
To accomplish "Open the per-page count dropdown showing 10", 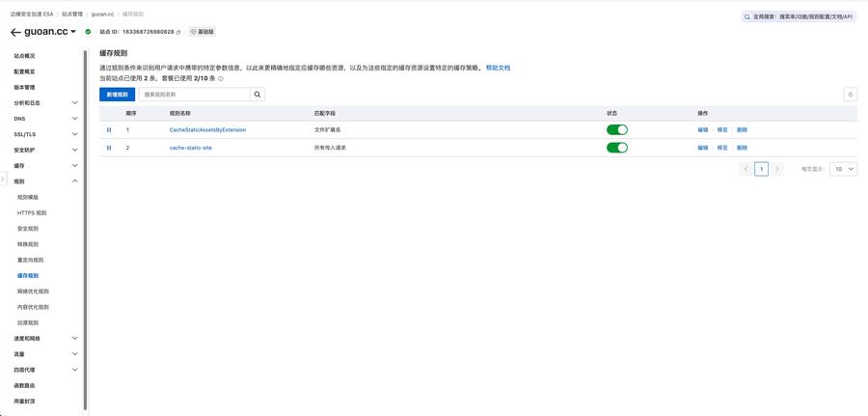I will [x=843, y=169].
